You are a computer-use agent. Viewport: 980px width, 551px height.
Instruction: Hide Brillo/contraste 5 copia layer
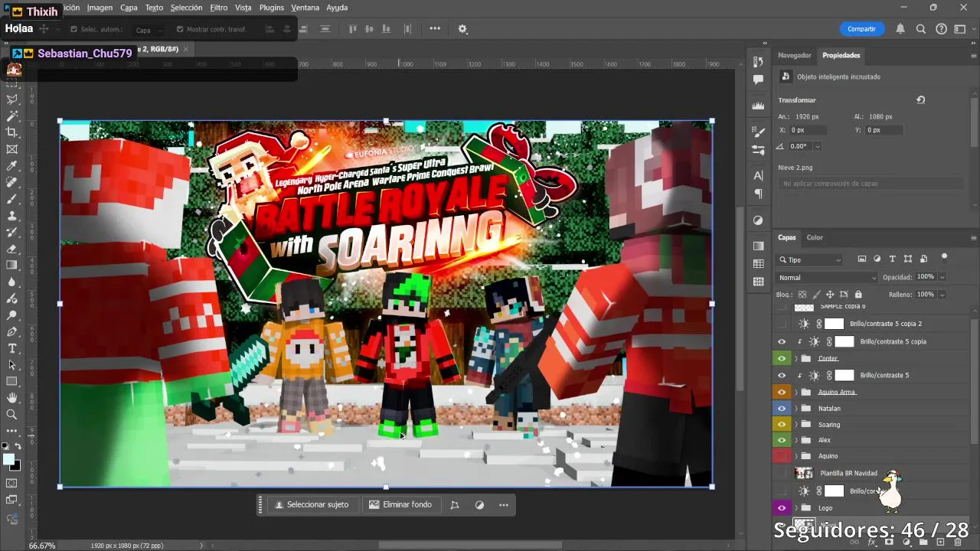[x=782, y=341]
